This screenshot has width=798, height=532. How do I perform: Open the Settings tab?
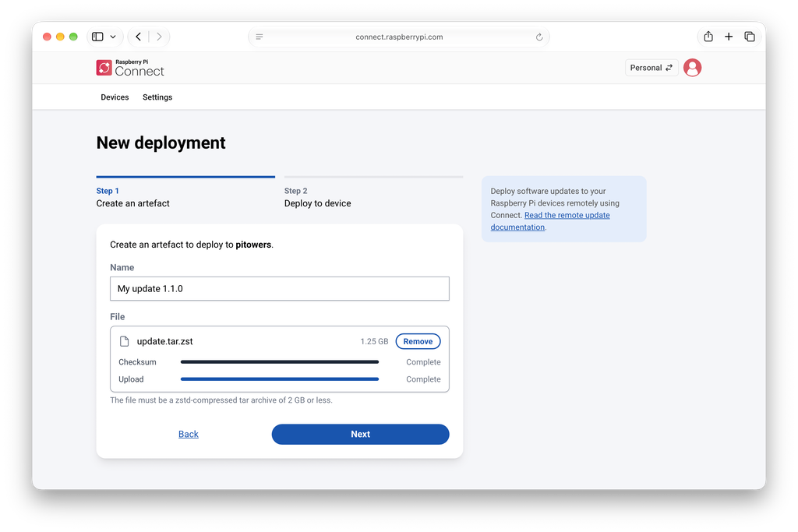pos(157,97)
